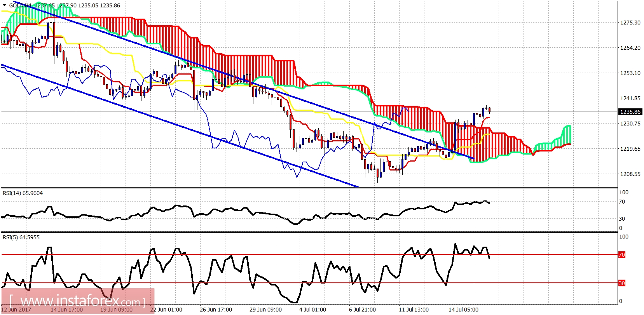Click the 1253.10 price axis label
644x315 pixels.
click(630, 73)
